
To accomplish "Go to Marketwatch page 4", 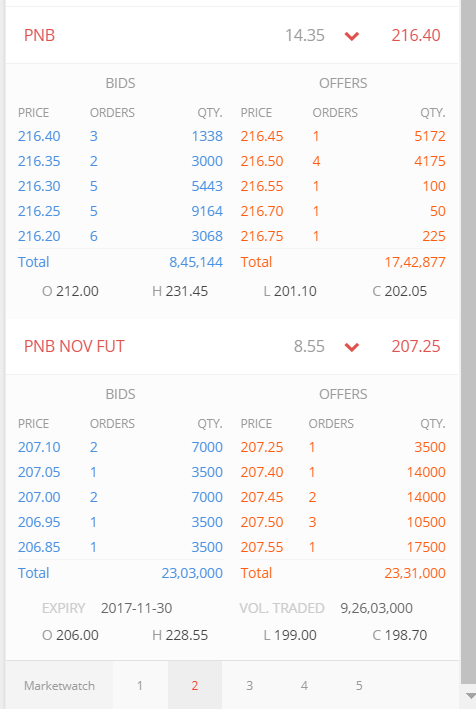I will tap(304, 685).
